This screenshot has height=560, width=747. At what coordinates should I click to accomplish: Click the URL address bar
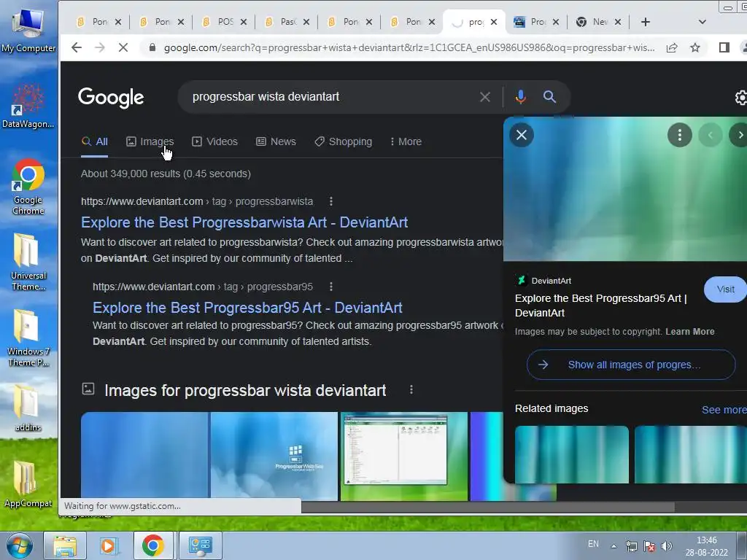click(409, 47)
